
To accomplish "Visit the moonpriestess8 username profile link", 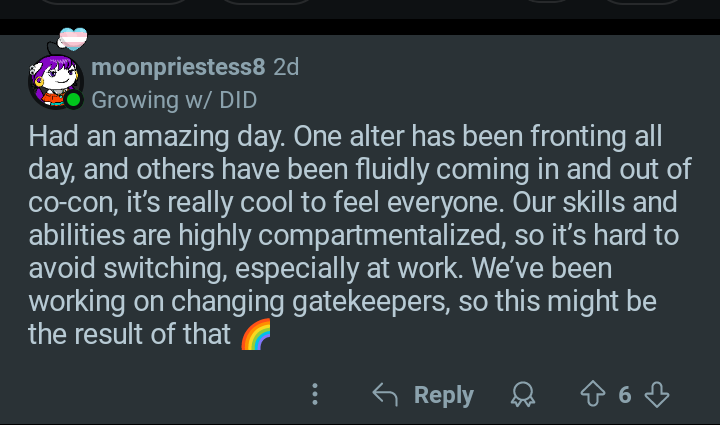I will click(x=178, y=68).
